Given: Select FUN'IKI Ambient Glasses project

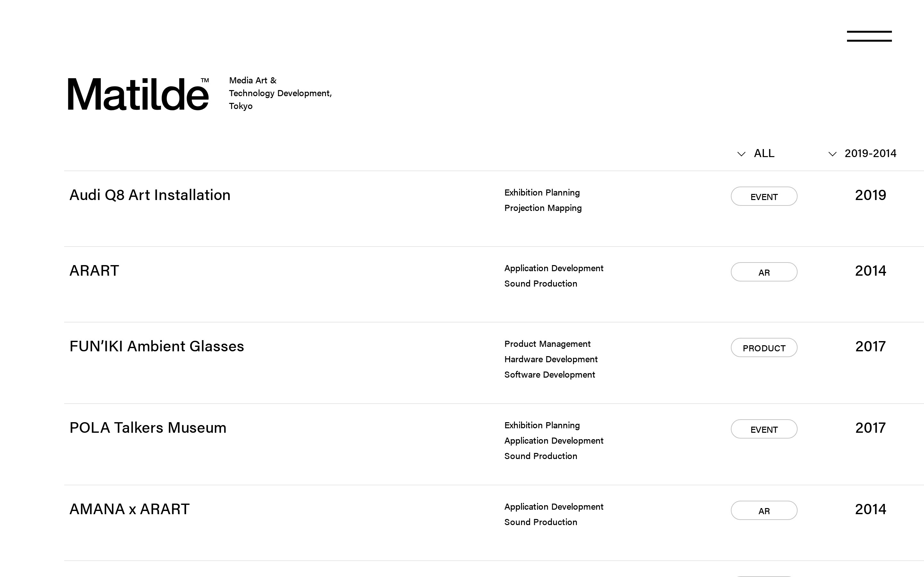Looking at the screenshot, I should point(157,346).
